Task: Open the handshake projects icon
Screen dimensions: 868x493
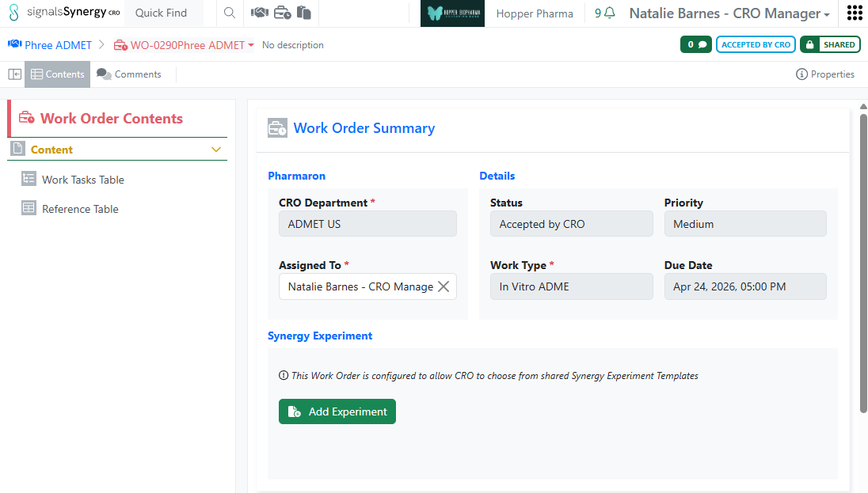Action: [x=259, y=13]
